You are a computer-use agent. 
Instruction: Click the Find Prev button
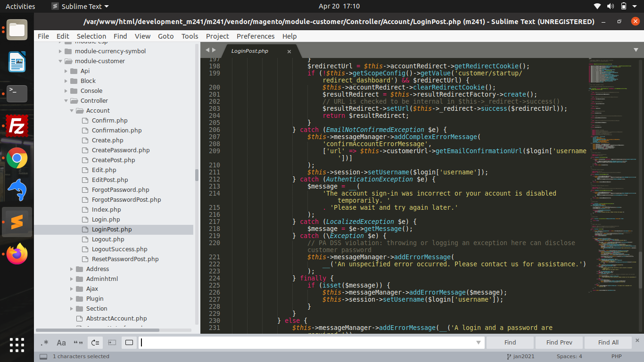559,343
